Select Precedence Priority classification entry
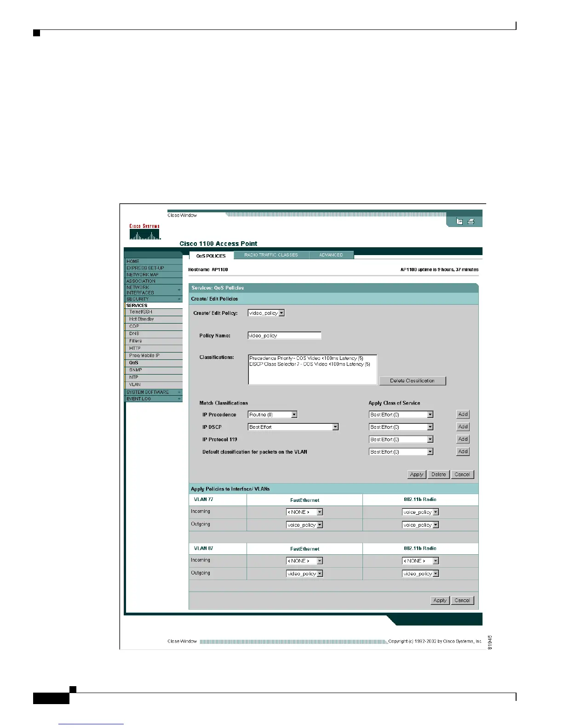The image size is (563, 728). pos(306,358)
